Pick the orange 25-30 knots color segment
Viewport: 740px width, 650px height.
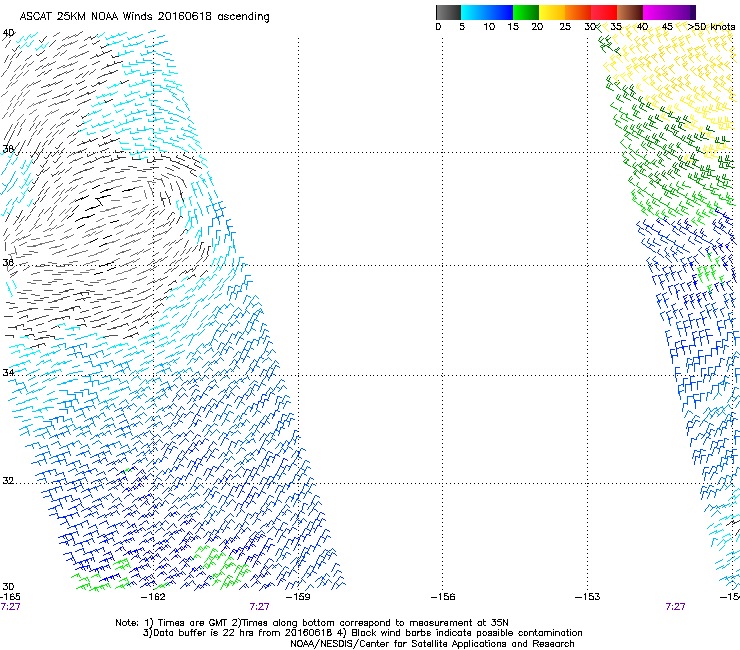click(x=578, y=12)
